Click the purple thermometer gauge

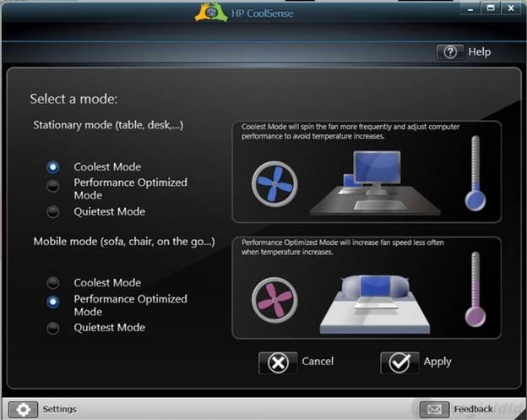475,289
